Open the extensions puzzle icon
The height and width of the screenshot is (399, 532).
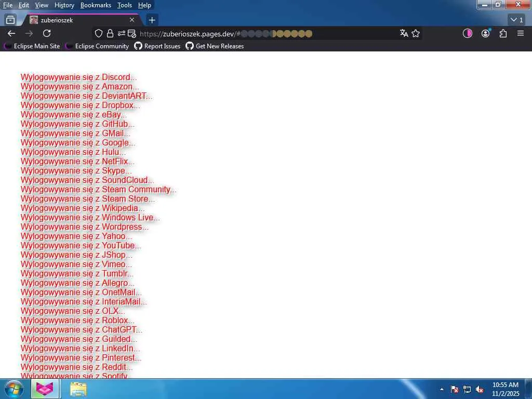[503, 33]
